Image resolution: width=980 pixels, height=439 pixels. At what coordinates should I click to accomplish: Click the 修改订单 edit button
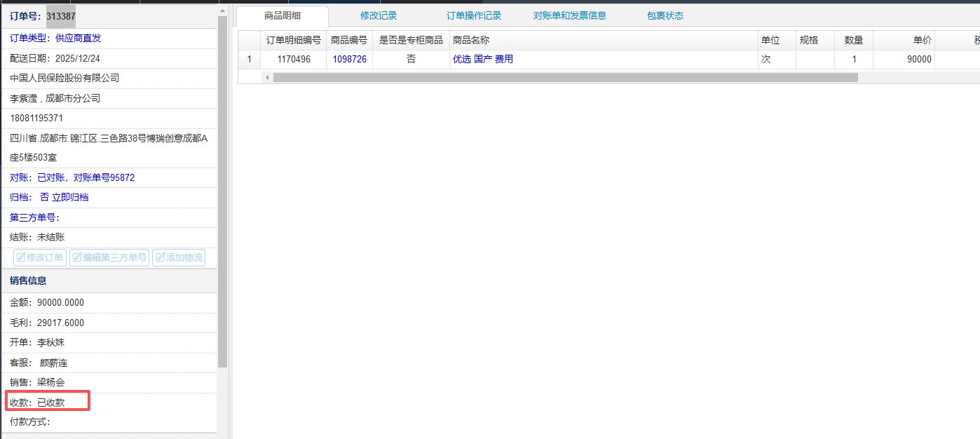40,257
